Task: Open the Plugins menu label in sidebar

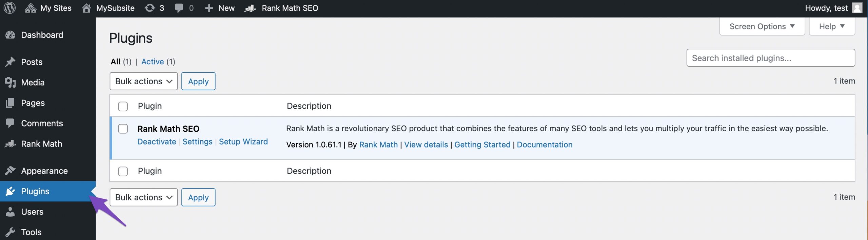Action: tap(35, 191)
